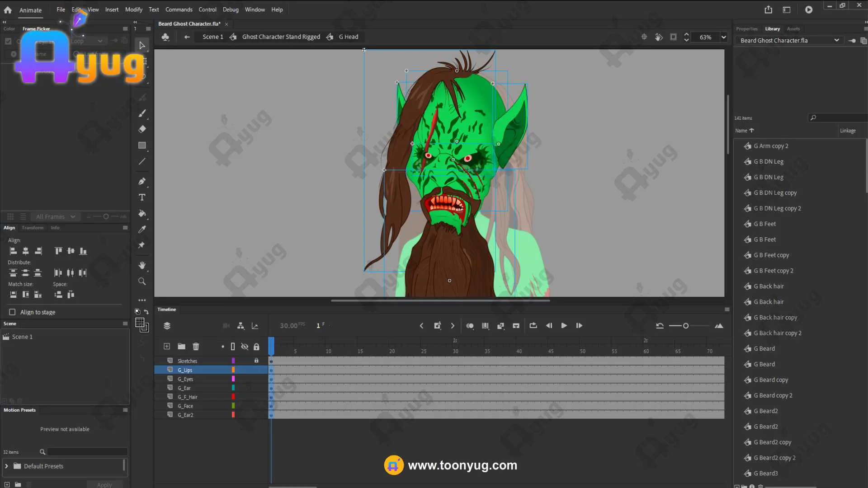Toggle lock on the Sketches layer
The image size is (868, 488).
point(256,361)
